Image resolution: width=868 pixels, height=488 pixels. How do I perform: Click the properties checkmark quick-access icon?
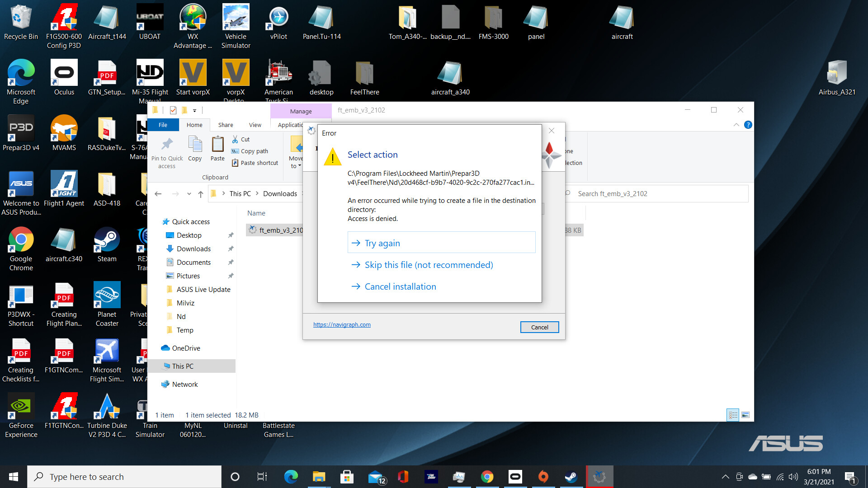(x=173, y=110)
